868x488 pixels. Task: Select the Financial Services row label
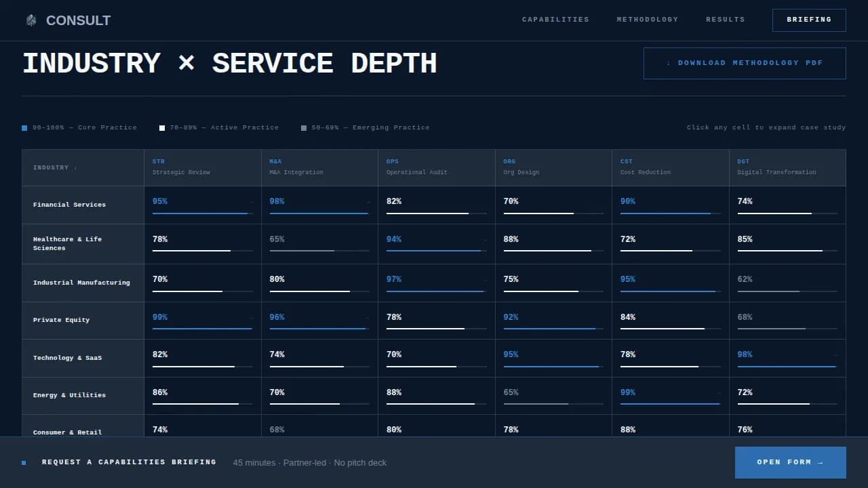(x=83, y=205)
